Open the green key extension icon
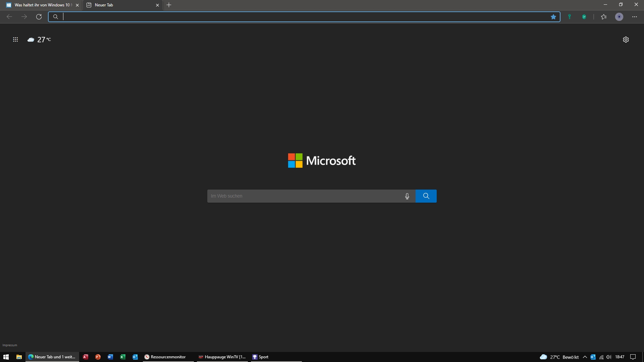644x362 pixels. [x=570, y=17]
